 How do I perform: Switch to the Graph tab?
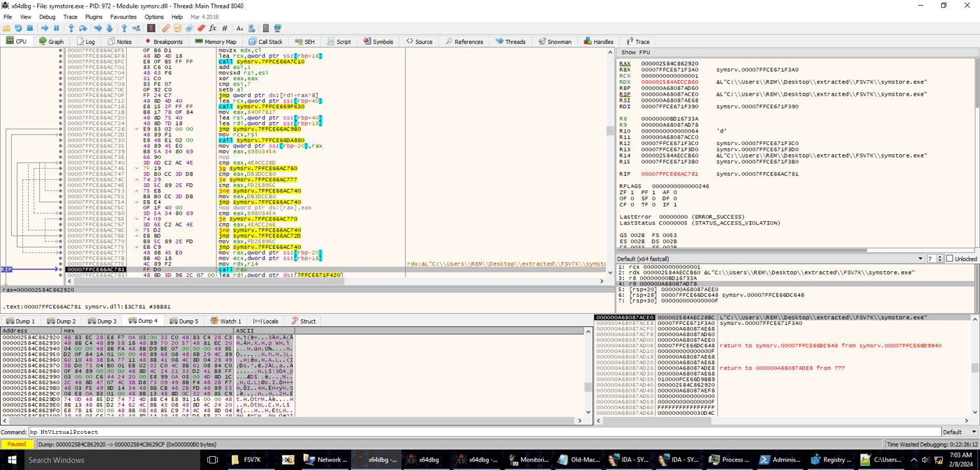point(51,41)
